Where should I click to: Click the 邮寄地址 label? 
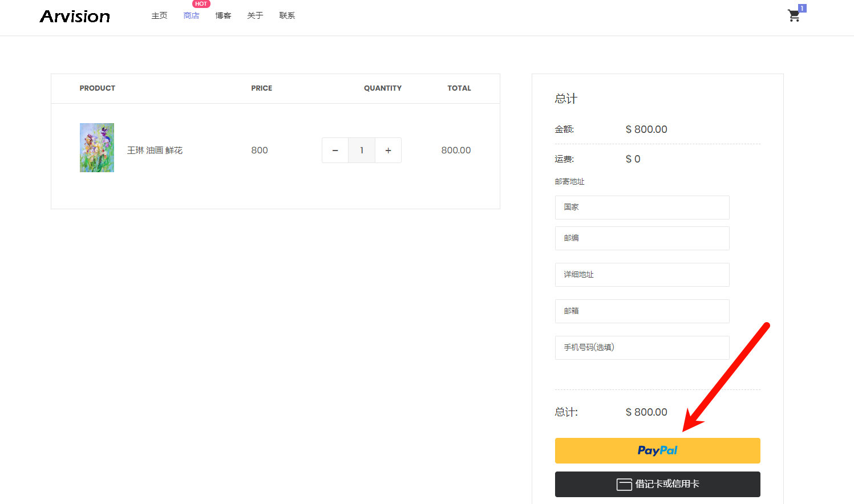click(x=569, y=182)
